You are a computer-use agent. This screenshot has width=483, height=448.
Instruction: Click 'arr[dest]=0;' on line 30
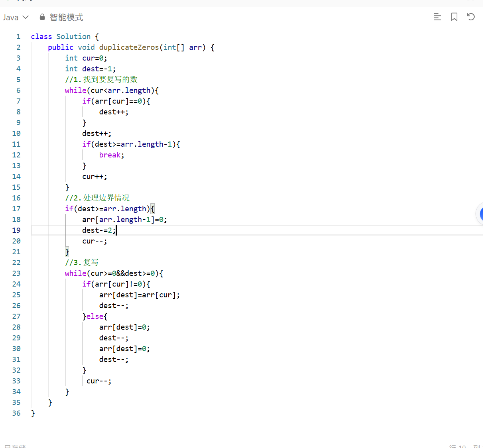tap(125, 349)
